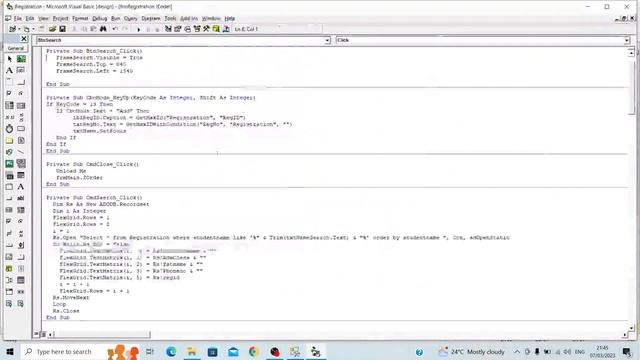Select the CheckBox control in the toolbox
The image size is (640, 360).
pyautogui.click(x=9, y=93)
